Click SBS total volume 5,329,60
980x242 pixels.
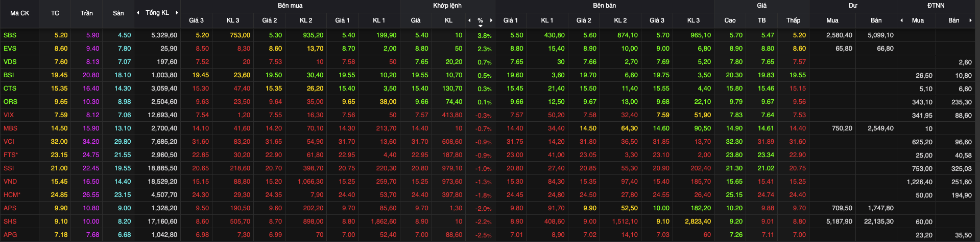[x=164, y=35]
